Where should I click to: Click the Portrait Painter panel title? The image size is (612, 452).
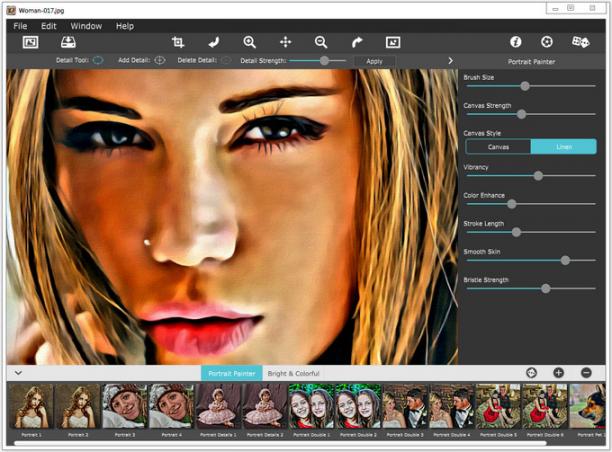point(531,61)
